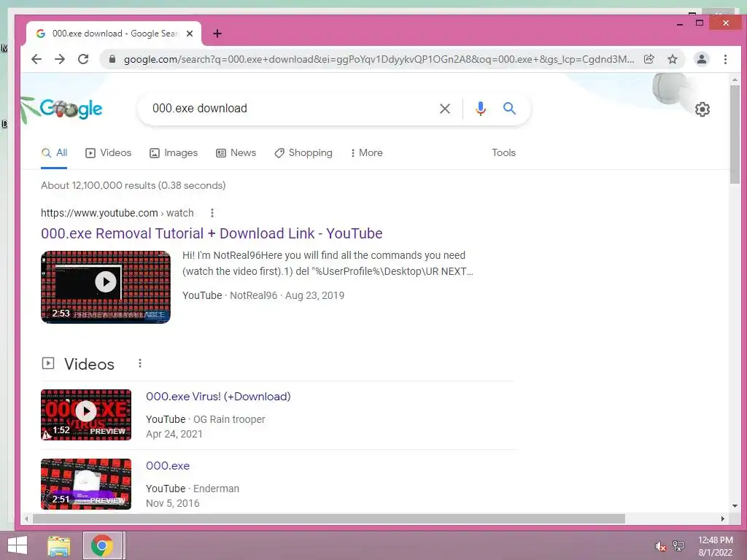747x560 pixels.
Task: Minimize the Chrome window
Action: (x=680, y=23)
